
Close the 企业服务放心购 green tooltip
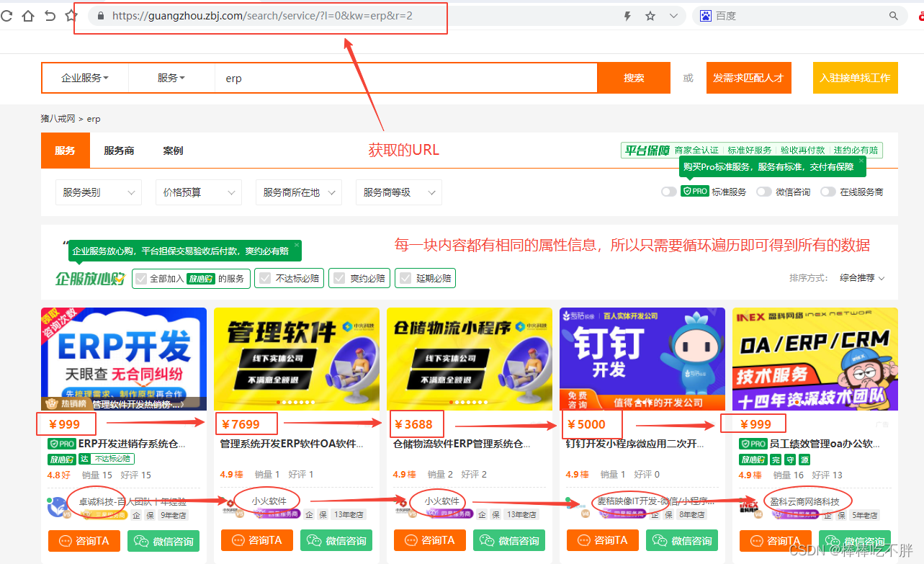coord(296,244)
